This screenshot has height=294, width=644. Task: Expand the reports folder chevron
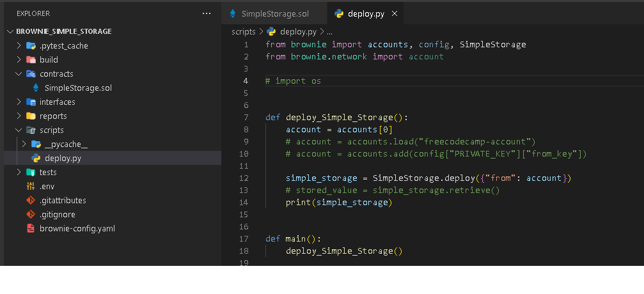click(x=19, y=116)
